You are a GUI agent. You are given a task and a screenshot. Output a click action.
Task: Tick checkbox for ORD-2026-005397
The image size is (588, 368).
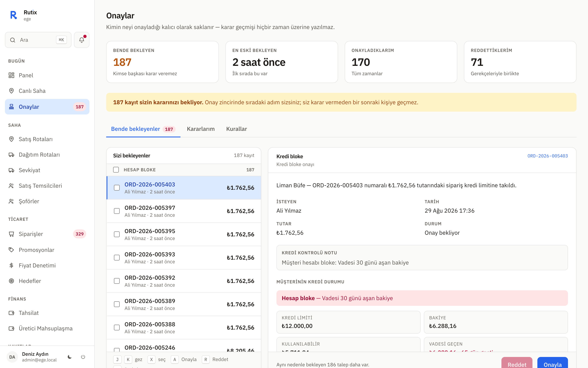click(117, 211)
